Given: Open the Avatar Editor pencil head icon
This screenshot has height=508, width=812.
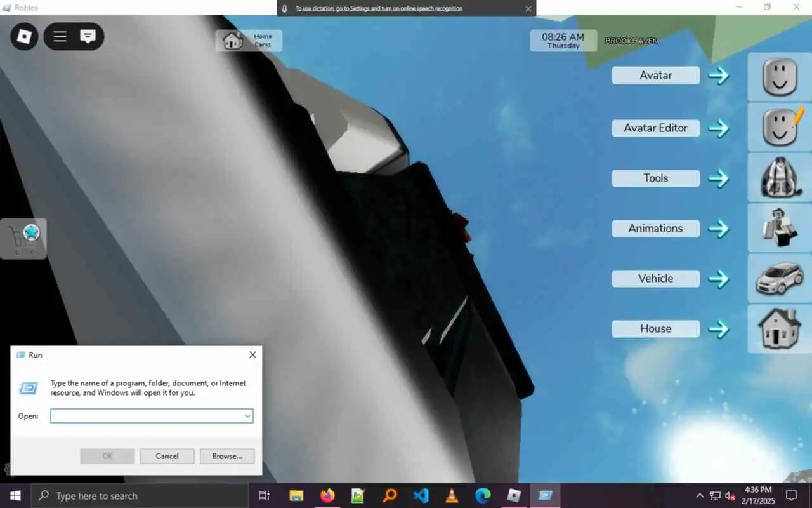Looking at the screenshot, I should pyautogui.click(x=780, y=127).
